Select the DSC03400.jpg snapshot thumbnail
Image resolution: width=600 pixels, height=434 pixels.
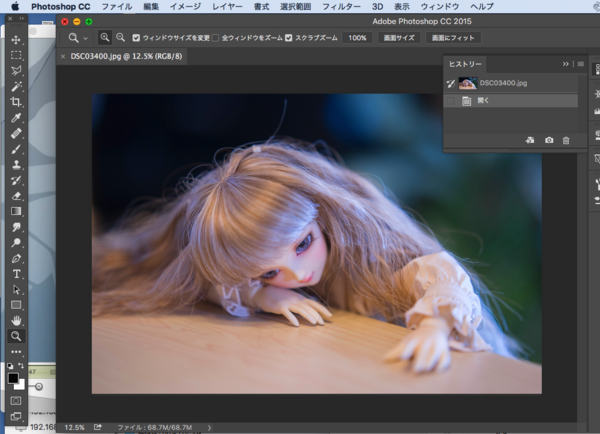tap(468, 83)
